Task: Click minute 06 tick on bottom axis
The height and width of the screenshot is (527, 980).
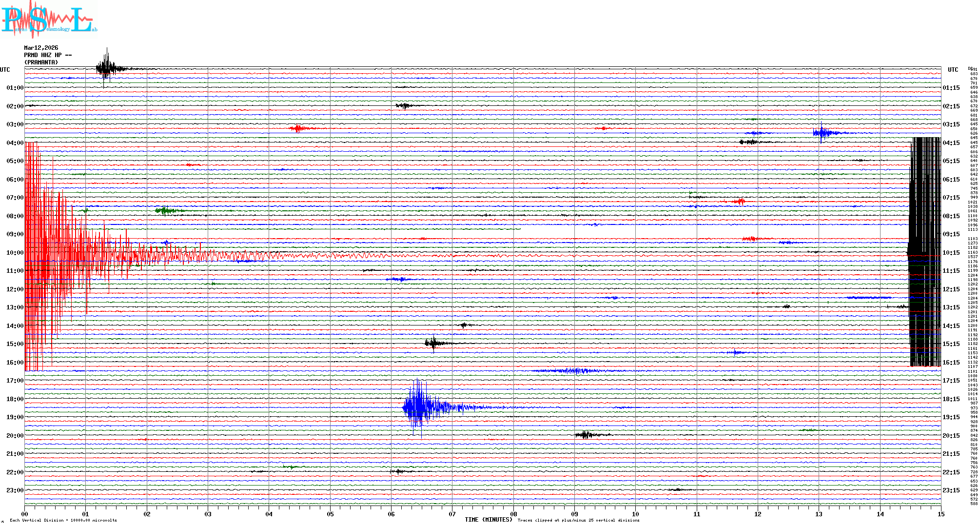Action: 391,514
